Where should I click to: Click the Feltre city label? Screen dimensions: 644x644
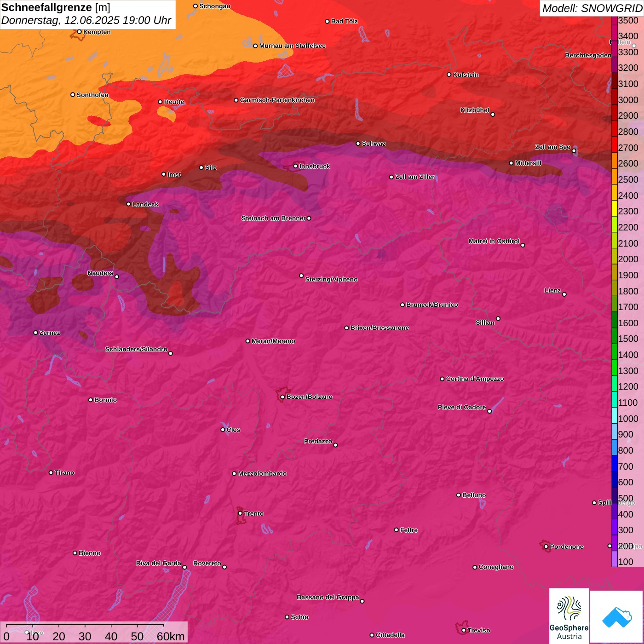408,530
